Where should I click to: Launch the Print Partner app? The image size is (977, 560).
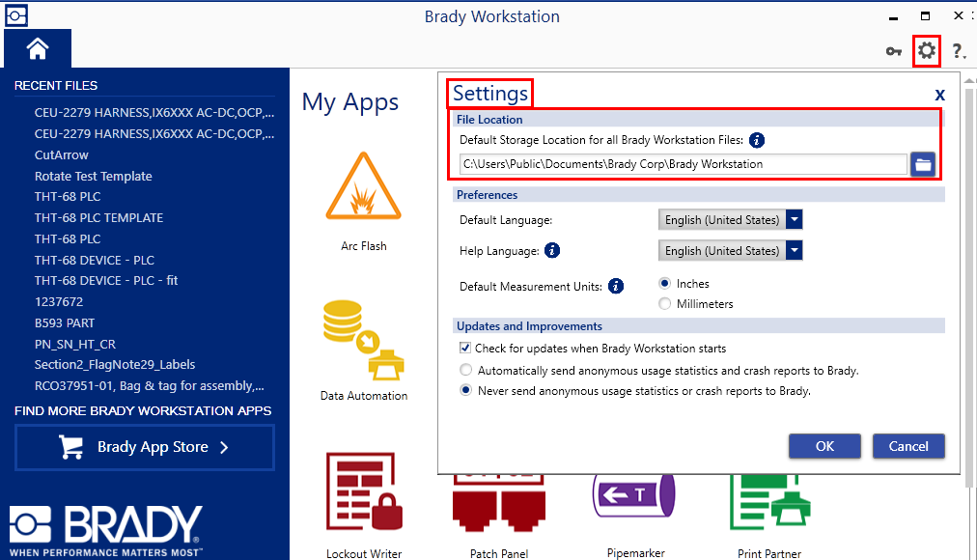point(769,517)
